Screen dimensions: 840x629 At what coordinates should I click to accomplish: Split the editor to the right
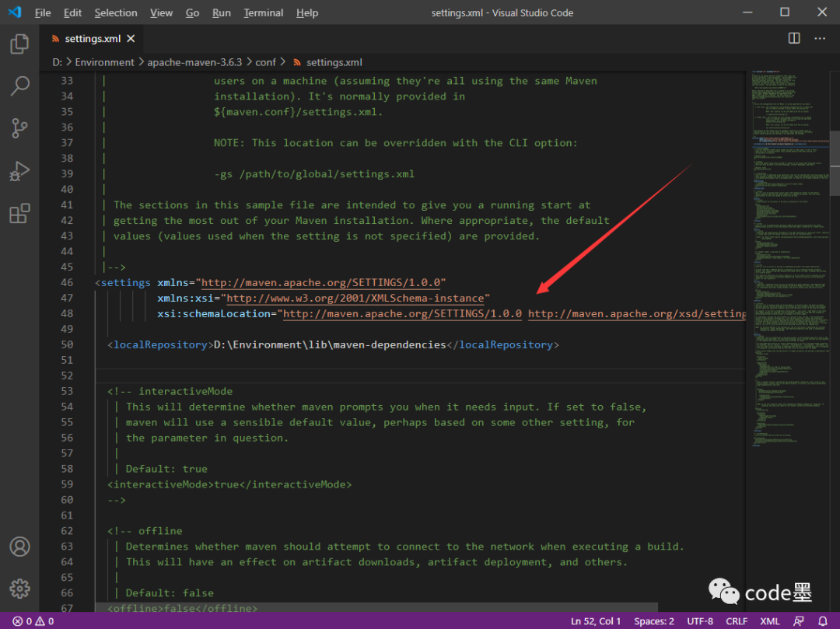pyautogui.click(x=794, y=38)
